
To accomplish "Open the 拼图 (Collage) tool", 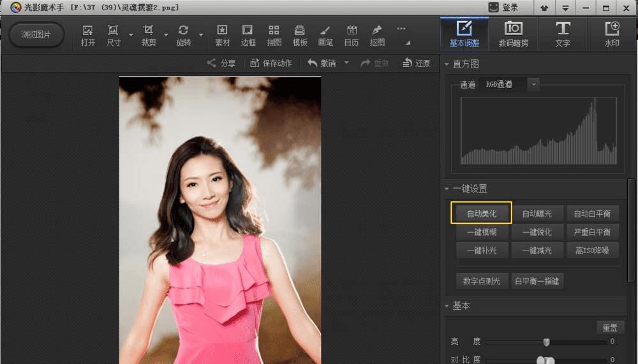I will (x=274, y=35).
